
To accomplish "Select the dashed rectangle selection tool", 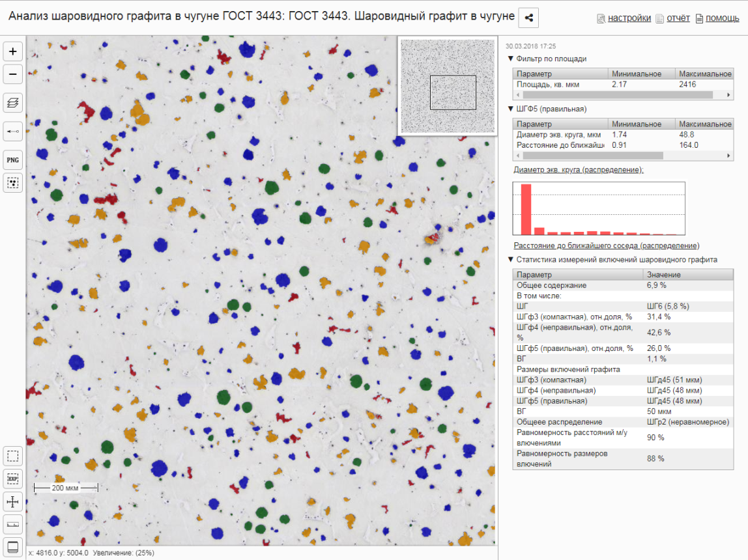I will click(x=13, y=456).
